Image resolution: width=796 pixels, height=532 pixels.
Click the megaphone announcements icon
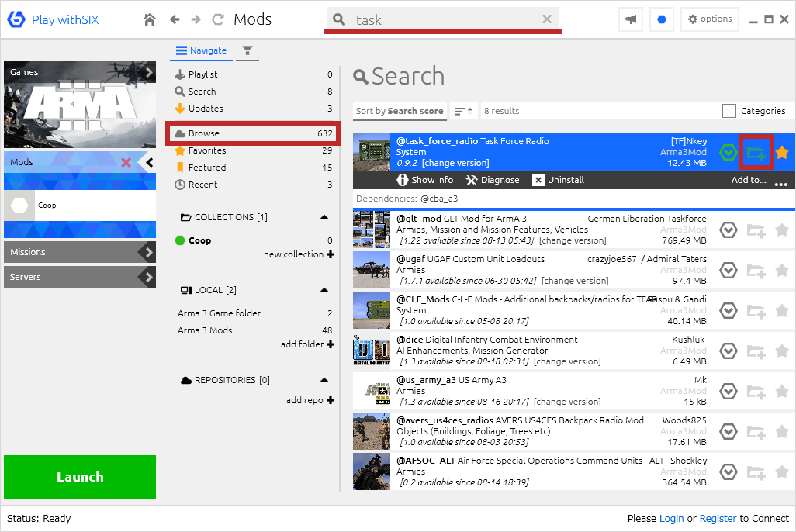(631, 19)
